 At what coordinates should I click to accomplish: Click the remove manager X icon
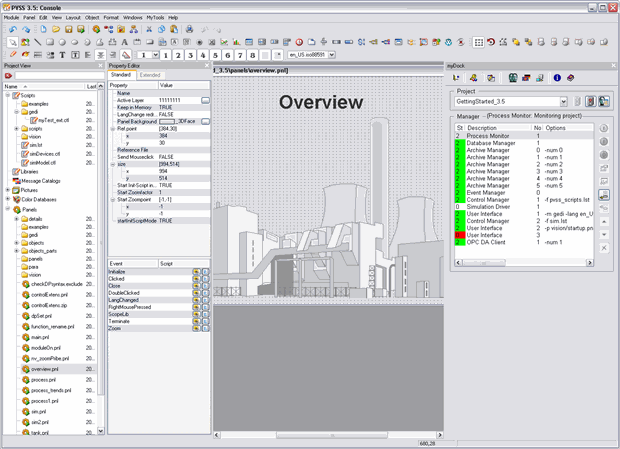click(x=604, y=247)
